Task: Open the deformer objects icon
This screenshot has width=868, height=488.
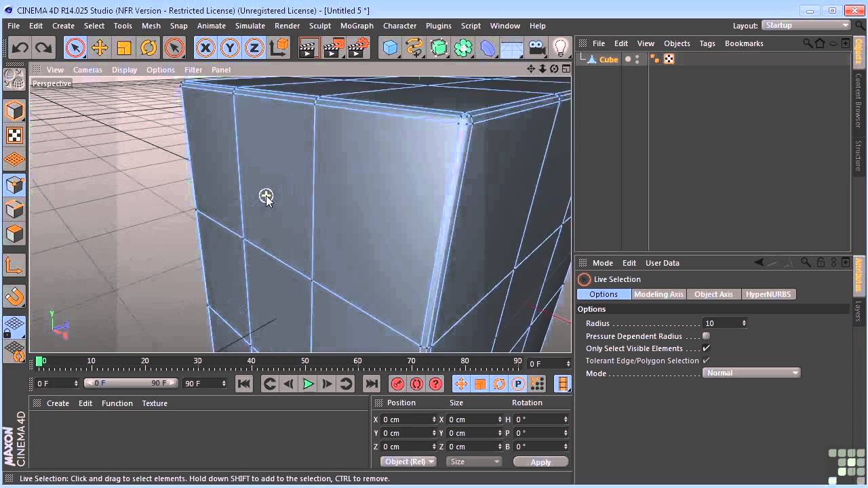Action: (488, 47)
